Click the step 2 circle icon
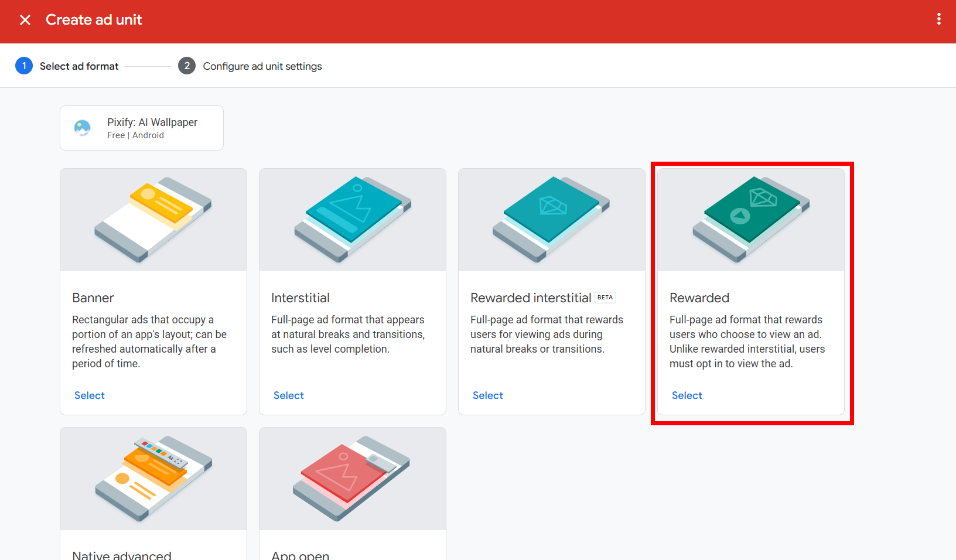The height and width of the screenshot is (560, 956). 187,66
